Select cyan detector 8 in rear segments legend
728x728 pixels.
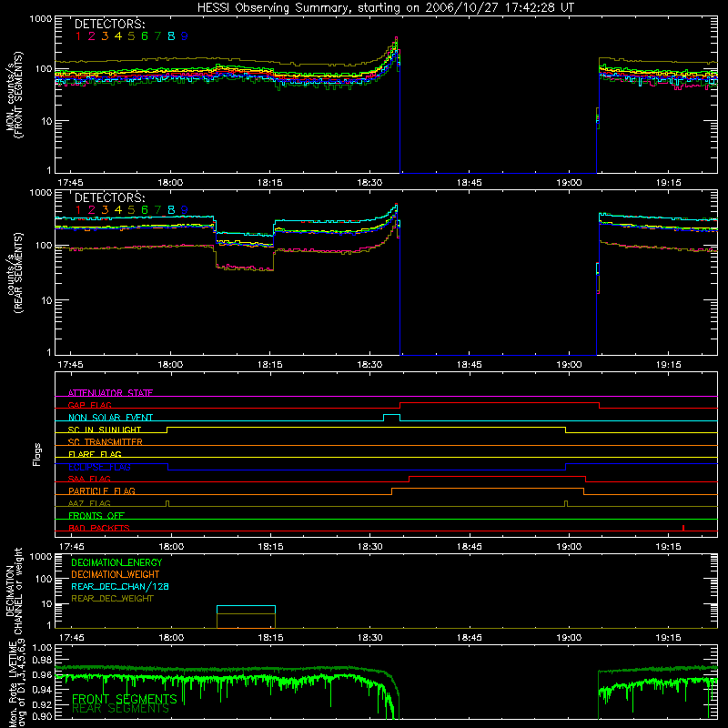[171, 210]
